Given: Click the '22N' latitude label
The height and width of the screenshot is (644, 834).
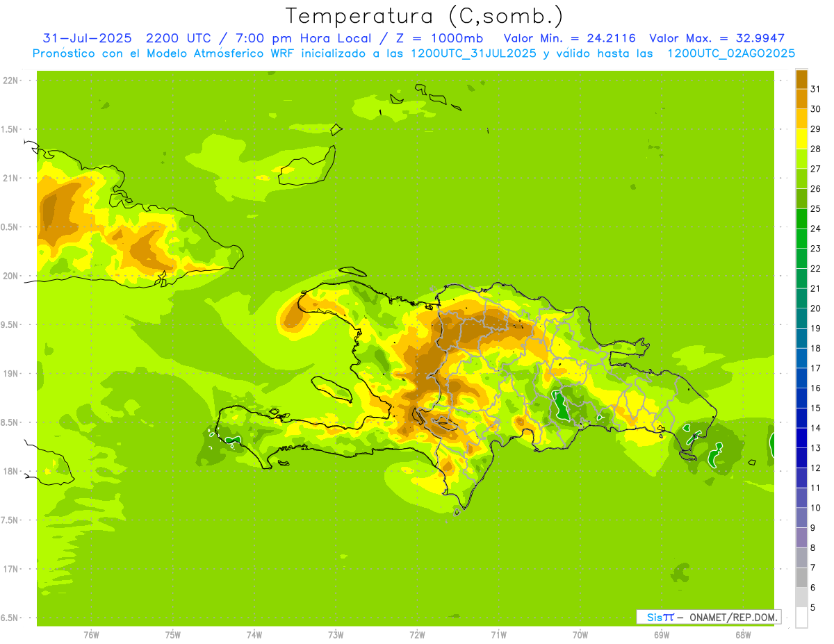Looking at the screenshot, I should [9, 81].
